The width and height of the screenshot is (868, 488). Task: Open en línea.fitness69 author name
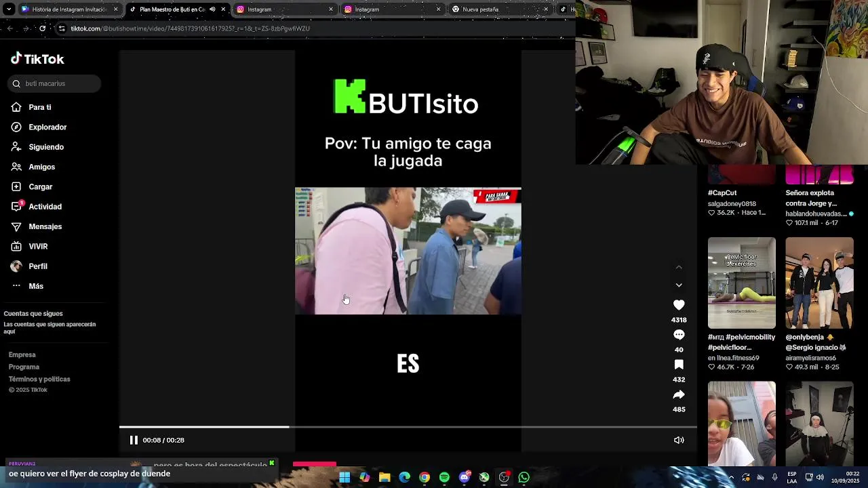734,358
